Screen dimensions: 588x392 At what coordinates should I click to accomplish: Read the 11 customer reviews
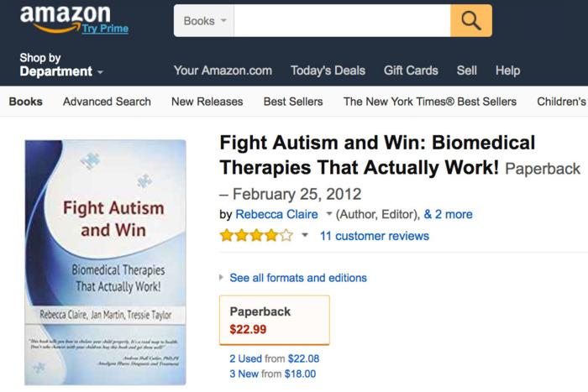(x=375, y=236)
